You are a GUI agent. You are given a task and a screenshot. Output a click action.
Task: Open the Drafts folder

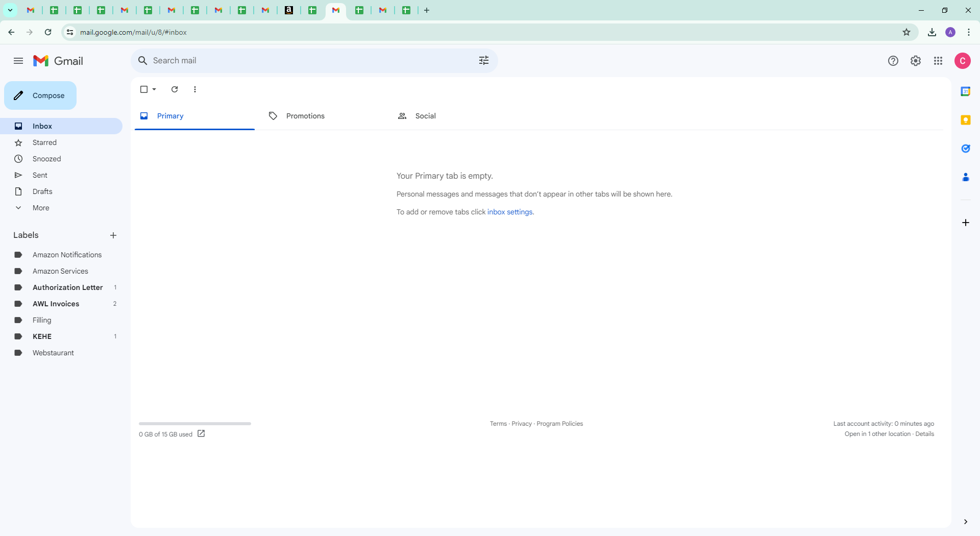(x=61, y=191)
